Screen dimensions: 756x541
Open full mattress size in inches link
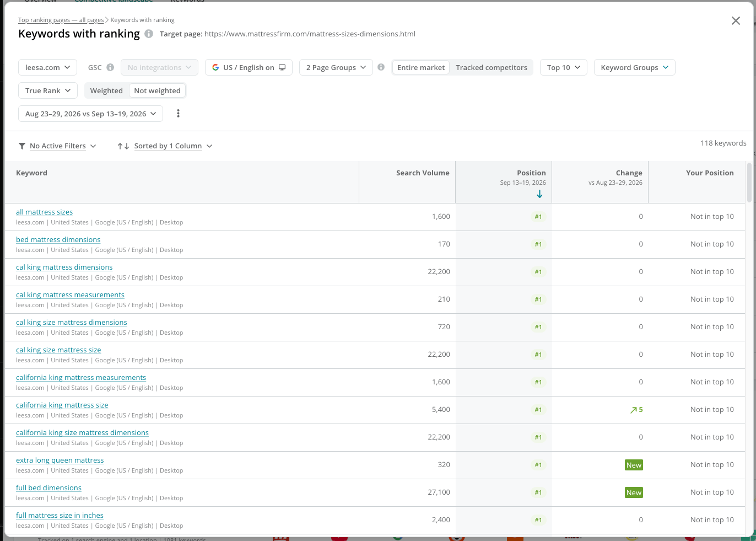(60, 516)
